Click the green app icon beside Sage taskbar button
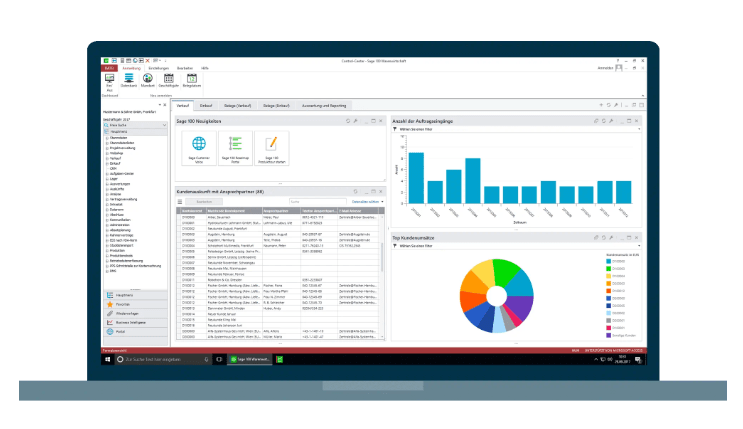Viewport: 743px width, 429px height. coord(280,359)
